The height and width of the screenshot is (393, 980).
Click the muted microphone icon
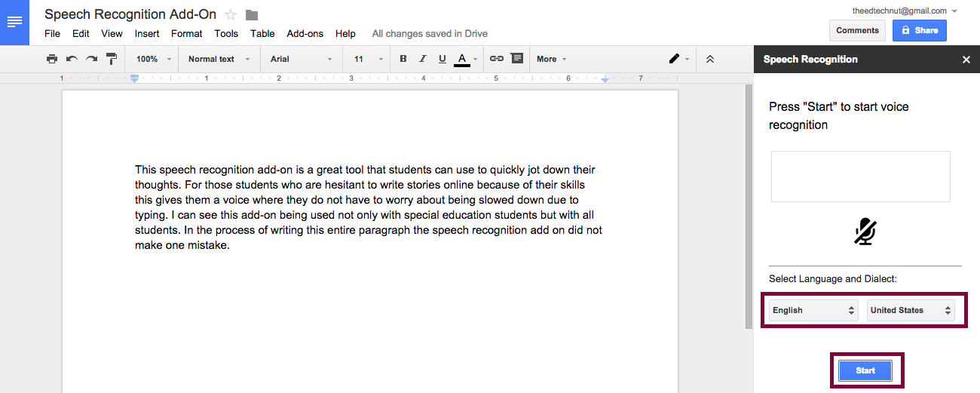coord(865,232)
